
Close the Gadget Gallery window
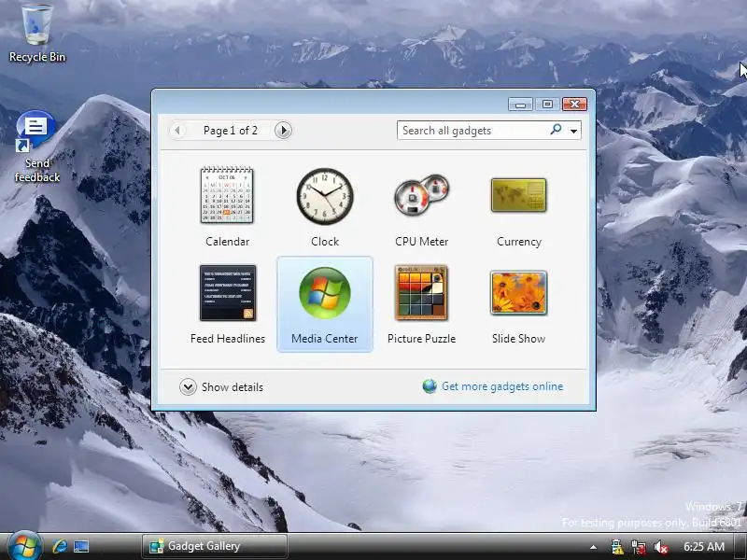(574, 104)
